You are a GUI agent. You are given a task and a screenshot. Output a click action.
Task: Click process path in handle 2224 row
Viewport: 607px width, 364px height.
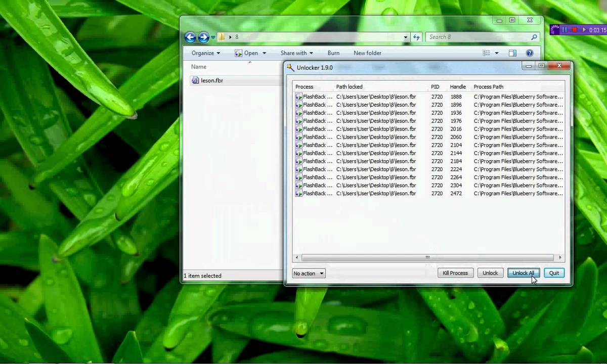tap(518, 169)
